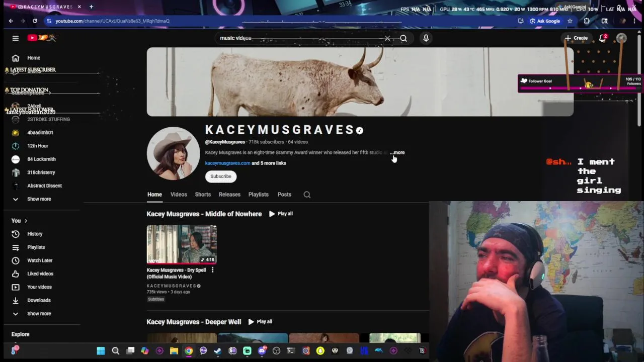644x362 pixels.
Task: Open the notifications bell
Action: click(x=603, y=38)
